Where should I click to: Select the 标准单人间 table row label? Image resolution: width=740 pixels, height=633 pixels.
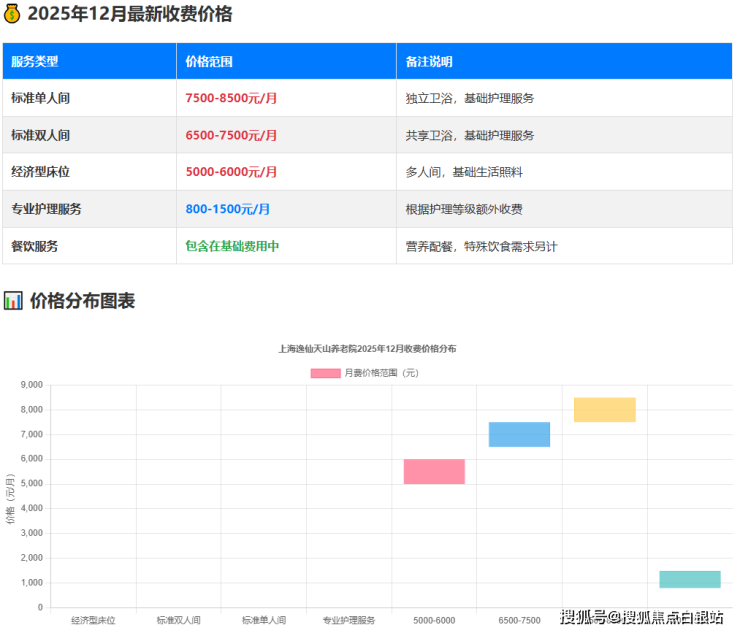pyautogui.click(x=40, y=98)
